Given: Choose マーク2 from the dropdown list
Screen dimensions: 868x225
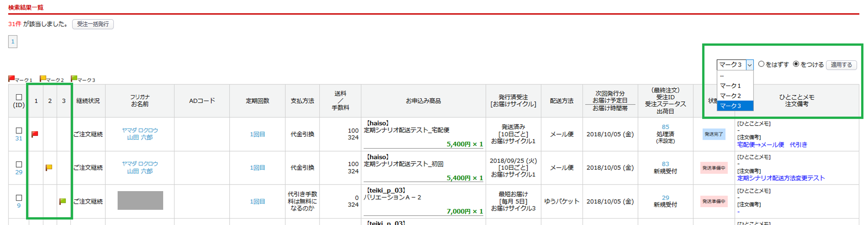Looking at the screenshot, I should (x=730, y=96).
